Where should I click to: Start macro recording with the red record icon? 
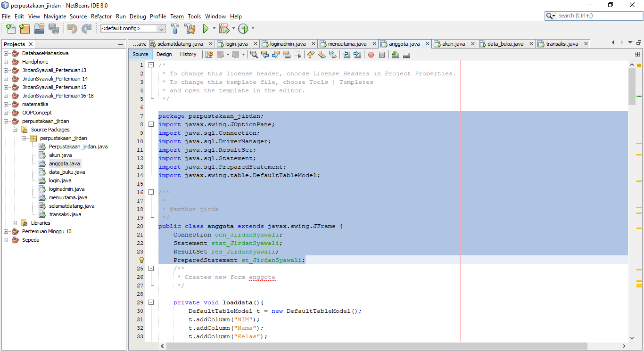pyautogui.click(x=370, y=55)
